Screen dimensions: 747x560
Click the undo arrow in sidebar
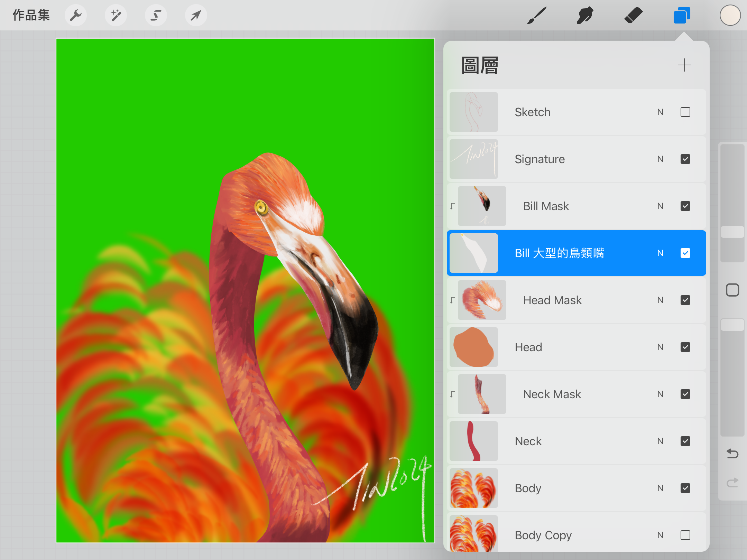point(732,453)
